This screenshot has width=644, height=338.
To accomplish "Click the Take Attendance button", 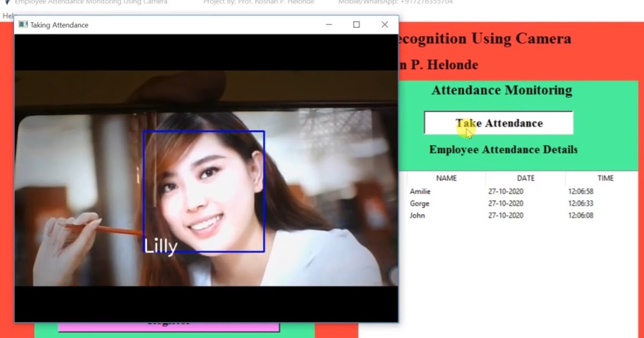I will 498,122.
